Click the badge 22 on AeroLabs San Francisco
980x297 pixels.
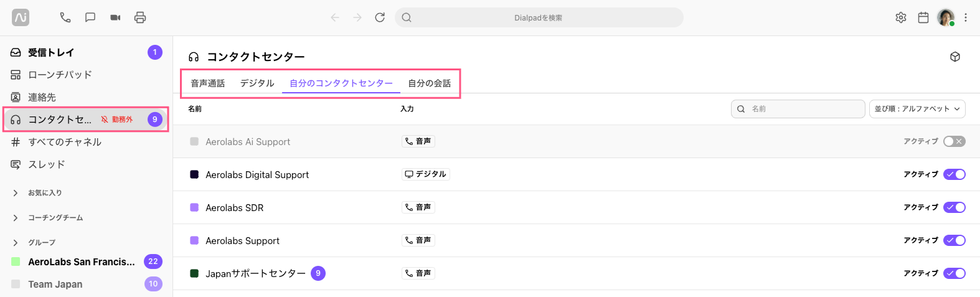click(153, 262)
